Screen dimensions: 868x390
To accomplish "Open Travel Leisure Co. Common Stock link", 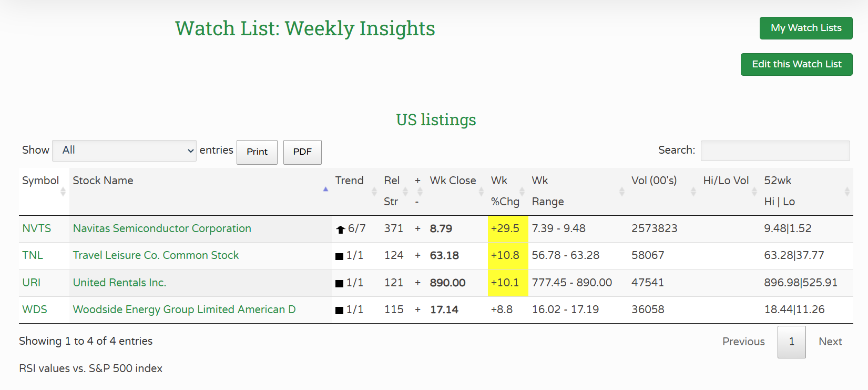I will click(x=156, y=255).
